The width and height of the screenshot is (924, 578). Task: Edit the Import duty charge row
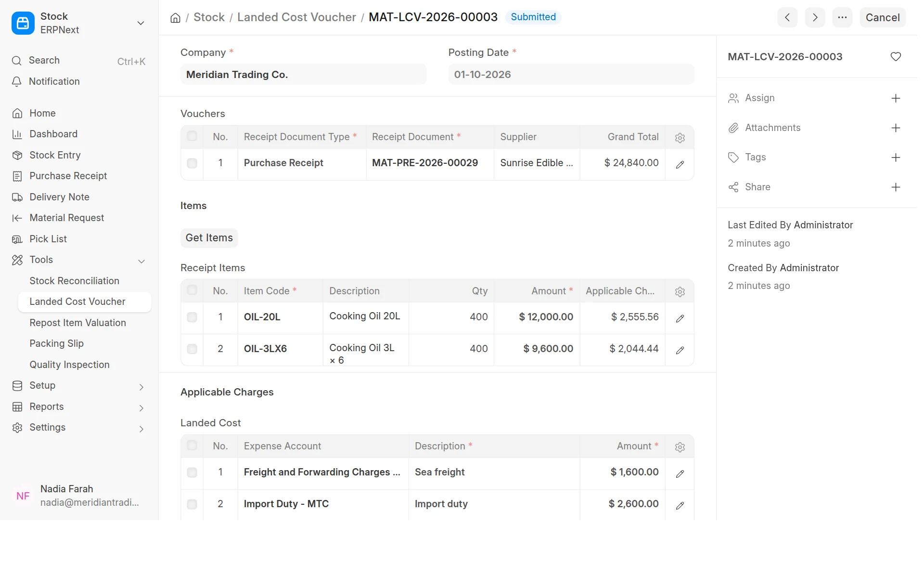pyautogui.click(x=680, y=506)
